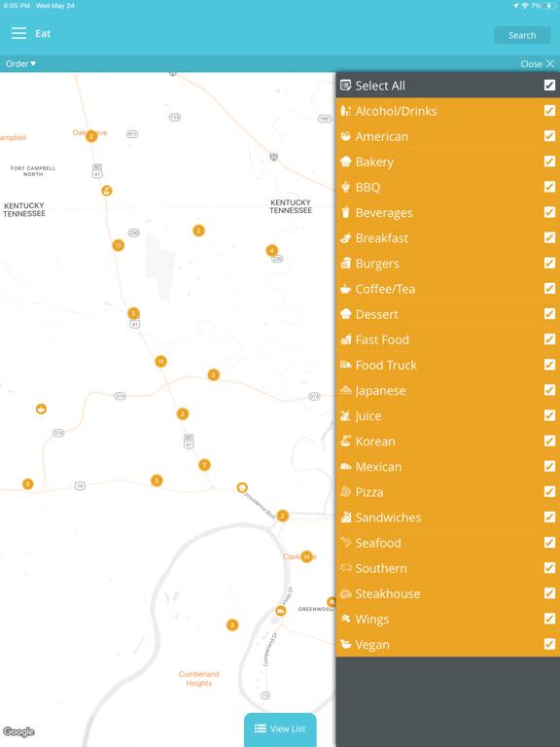Select the Pizza category label

[369, 492]
